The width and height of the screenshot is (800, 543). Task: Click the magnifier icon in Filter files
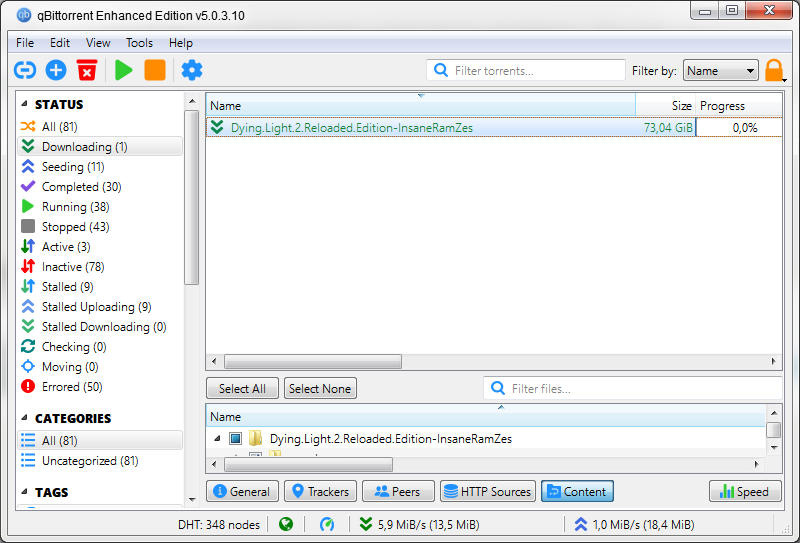498,388
